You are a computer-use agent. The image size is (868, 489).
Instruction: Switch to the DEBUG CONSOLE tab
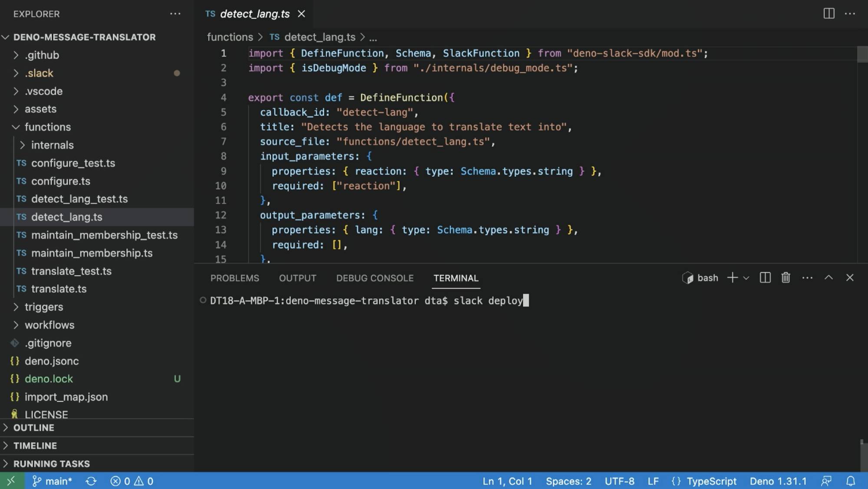click(374, 278)
